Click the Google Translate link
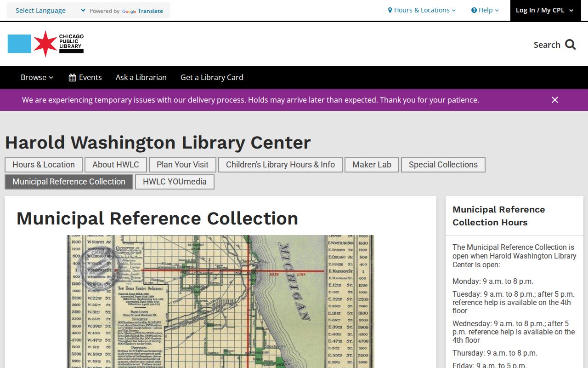This screenshot has height=368, width=588. tap(142, 11)
